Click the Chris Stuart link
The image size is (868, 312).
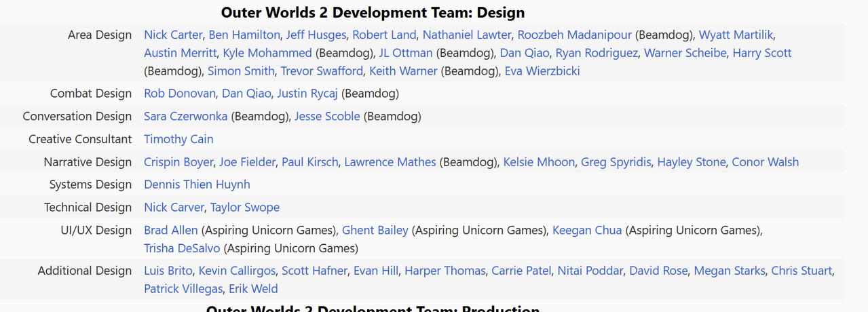coord(801,271)
